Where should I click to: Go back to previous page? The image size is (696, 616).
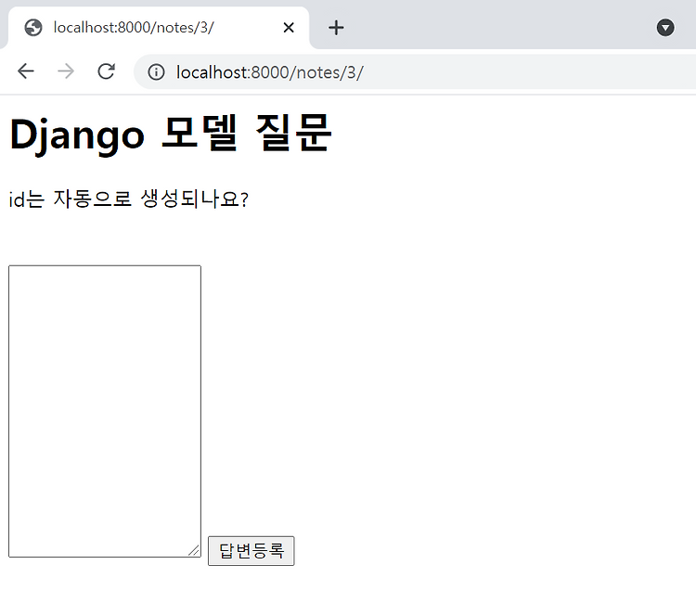pyautogui.click(x=26, y=71)
